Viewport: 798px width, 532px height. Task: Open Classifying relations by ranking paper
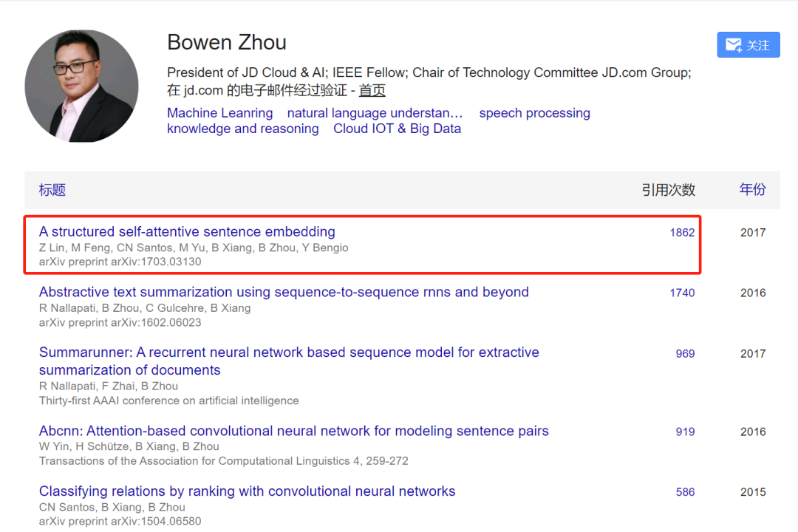click(x=247, y=491)
